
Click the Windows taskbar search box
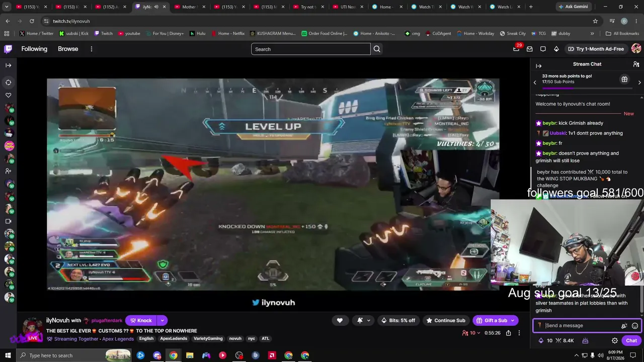74,355
